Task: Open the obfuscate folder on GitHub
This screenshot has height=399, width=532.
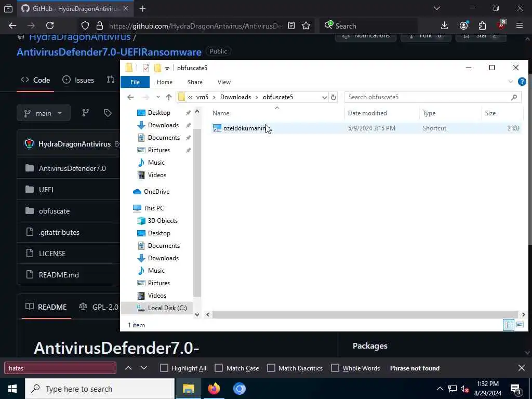Action: tap(54, 211)
